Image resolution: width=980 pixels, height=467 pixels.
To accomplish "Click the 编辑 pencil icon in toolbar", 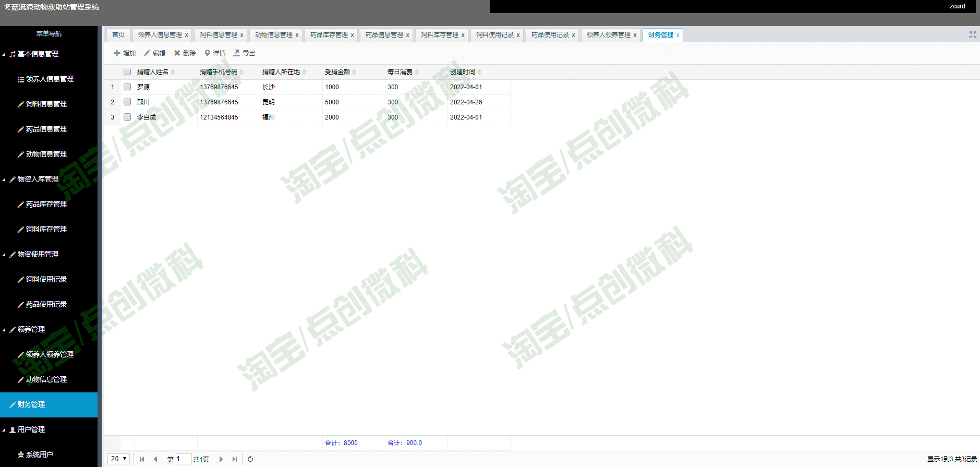I will coord(147,53).
